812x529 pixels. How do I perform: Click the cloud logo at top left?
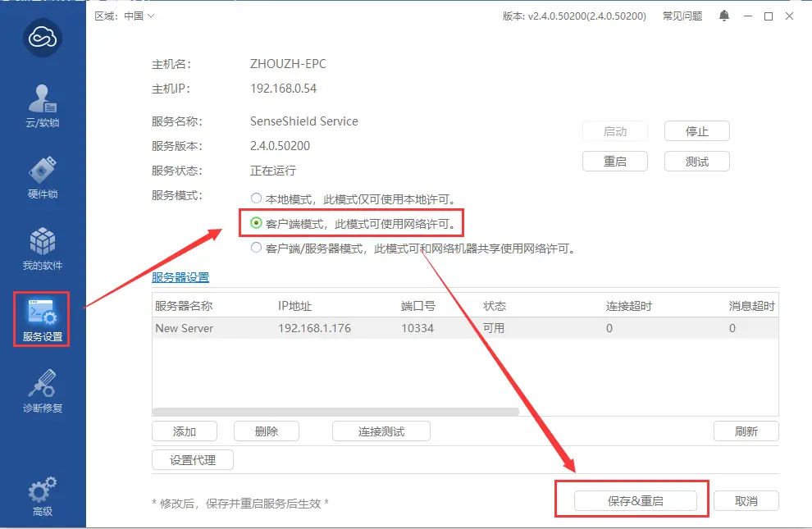(x=43, y=37)
